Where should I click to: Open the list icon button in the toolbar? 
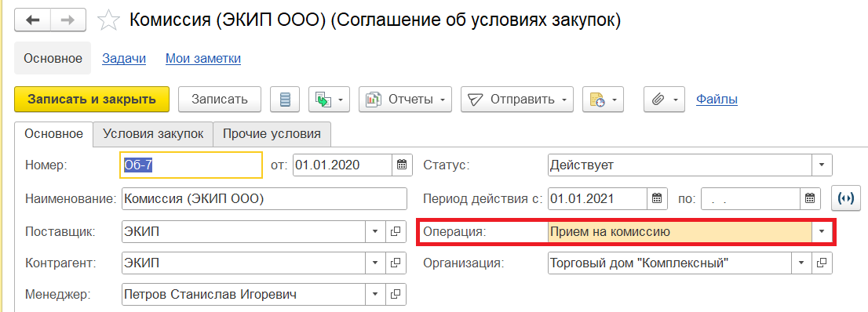coord(285,100)
